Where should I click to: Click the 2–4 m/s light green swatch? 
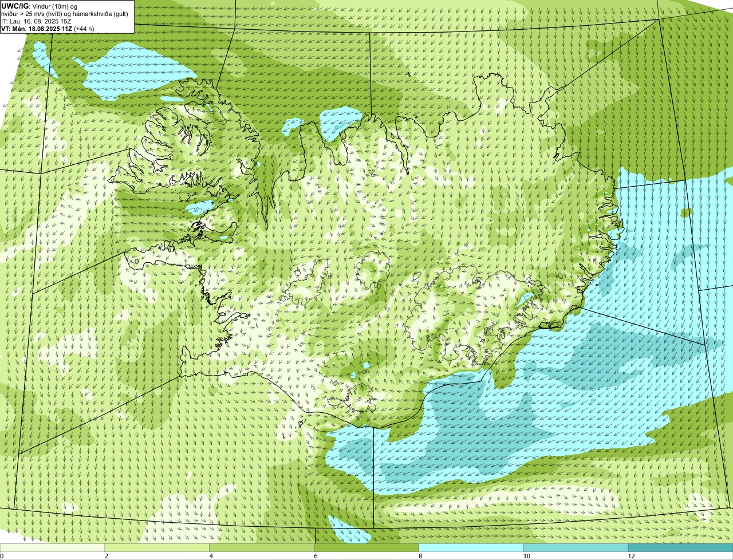click(x=157, y=547)
